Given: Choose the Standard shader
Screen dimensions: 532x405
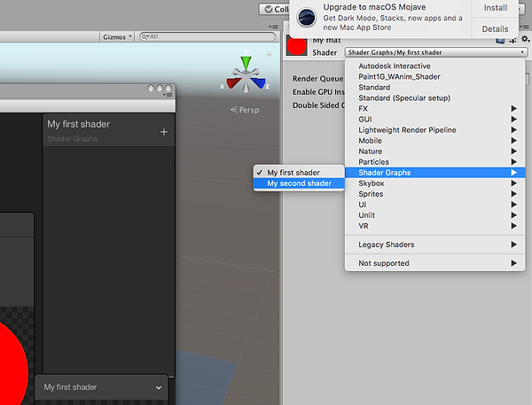Looking at the screenshot, I should 435,88.
